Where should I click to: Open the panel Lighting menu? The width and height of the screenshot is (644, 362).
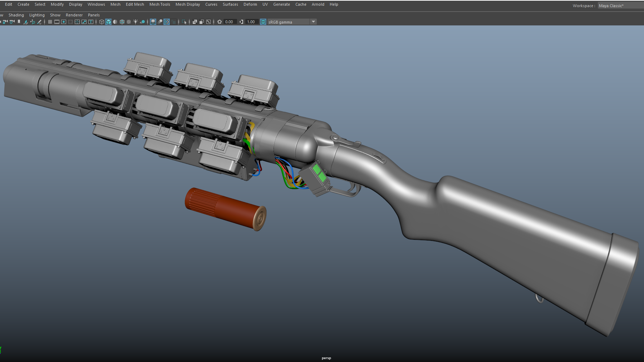pos(37,15)
